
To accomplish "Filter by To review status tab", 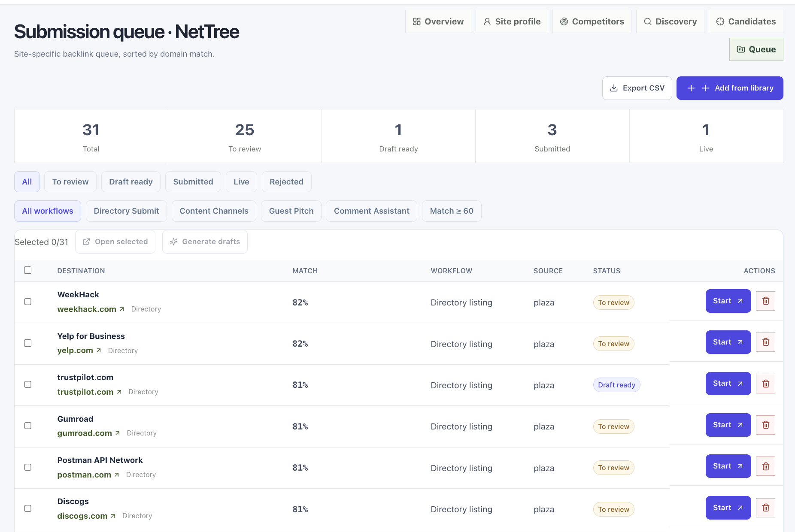I will pos(70,181).
